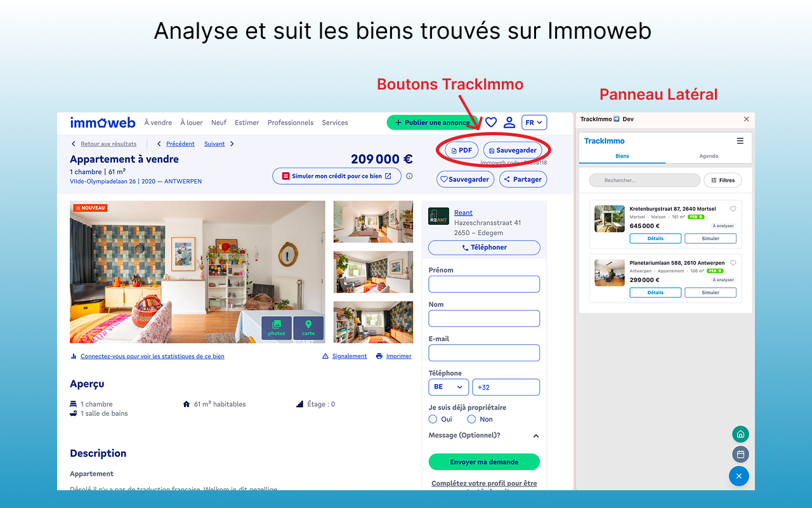The height and width of the screenshot is (508, 812).
Task: Click Détails for Planetariumlaan 588
Action: tap(655, 293)
